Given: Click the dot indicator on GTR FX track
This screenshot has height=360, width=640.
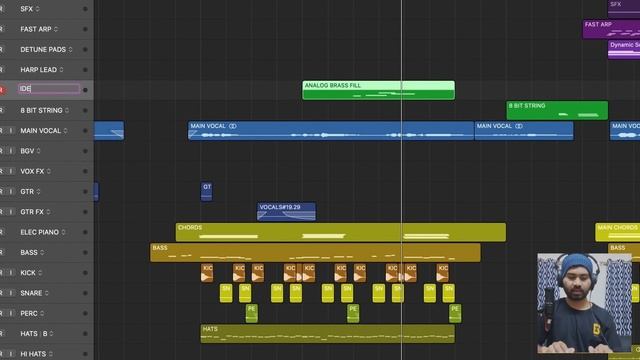Looking at the screenshot, I should pos(85,212).
